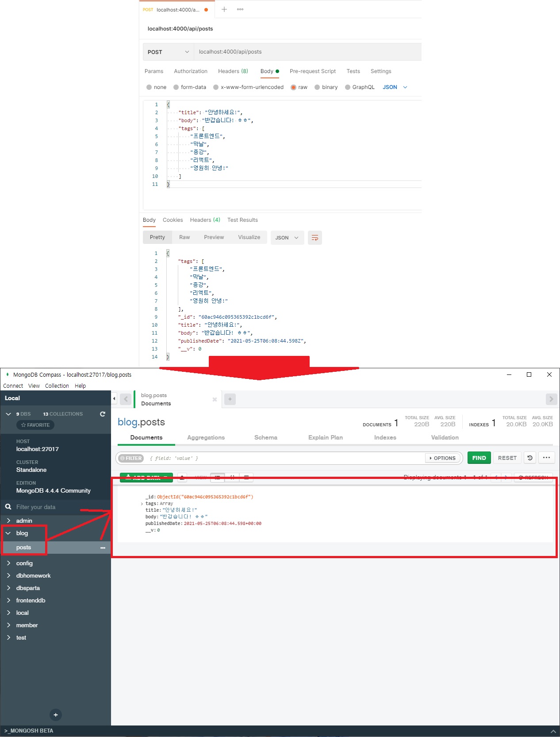Open a new Postman request tab
This screenshot has width=560, height=737.
(x=224, y=9)
